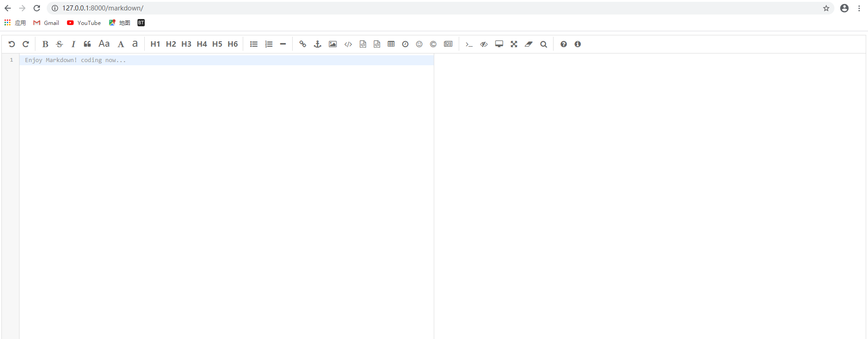868x339 pixels.
Task: Open the insert image dialog
Action: click(333, 44)
